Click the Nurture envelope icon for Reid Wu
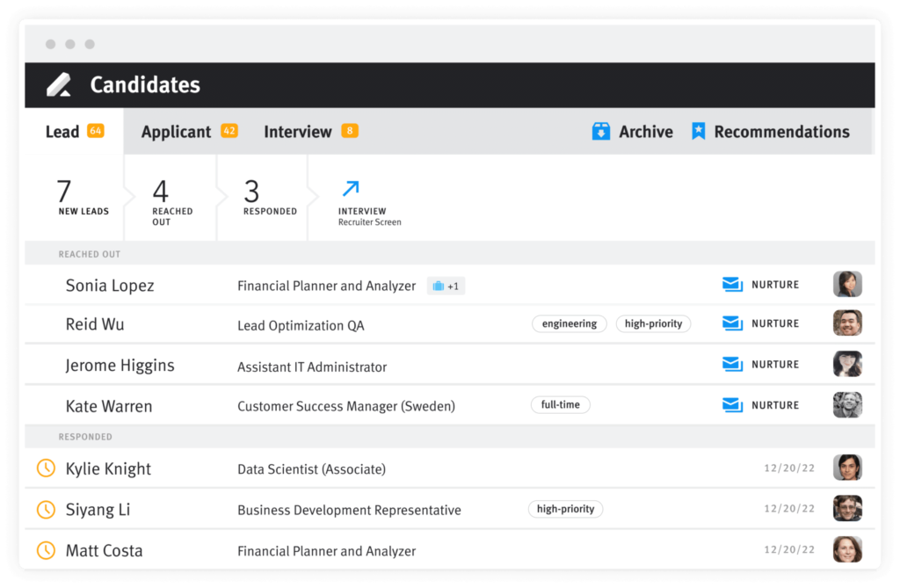The width and height of the screenshot is (900, 588). coord(732,323)
